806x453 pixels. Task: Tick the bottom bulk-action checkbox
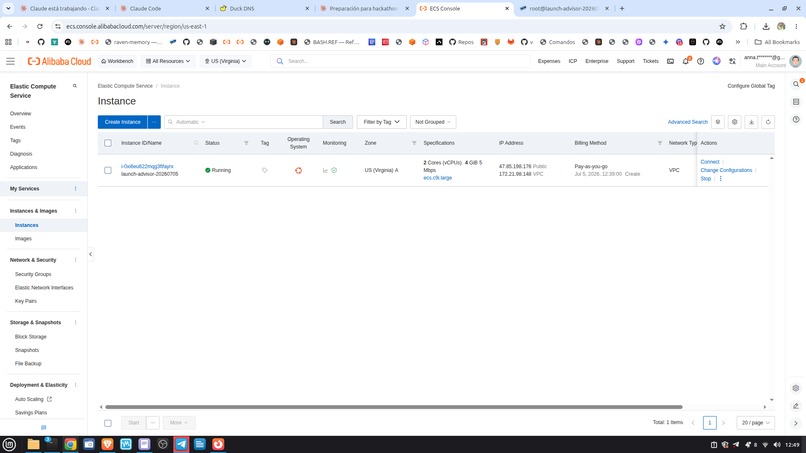108,423
